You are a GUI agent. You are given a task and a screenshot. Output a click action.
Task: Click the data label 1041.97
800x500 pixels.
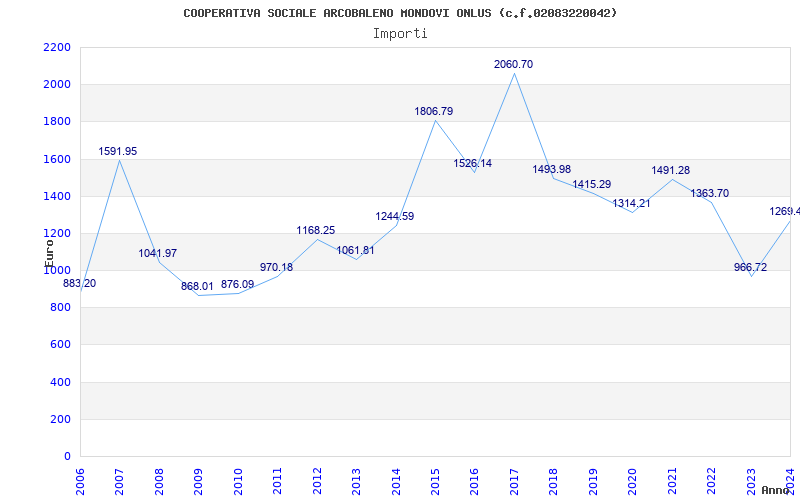pos(158,254)
